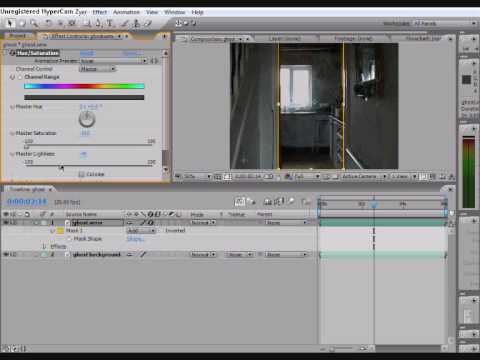This screenshot has height=360, width=480.
Task: Click the Local Axis Mode icon
Action: [179, 23]
